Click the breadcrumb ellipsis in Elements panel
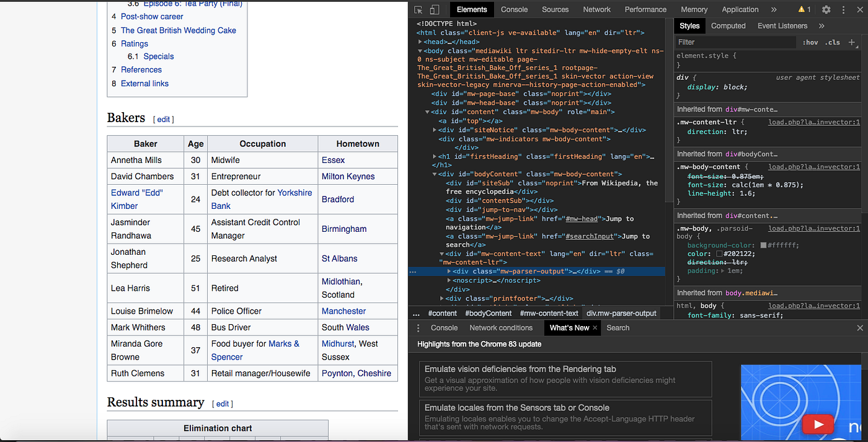The image size is (868, 442). [x=416, y=314]
